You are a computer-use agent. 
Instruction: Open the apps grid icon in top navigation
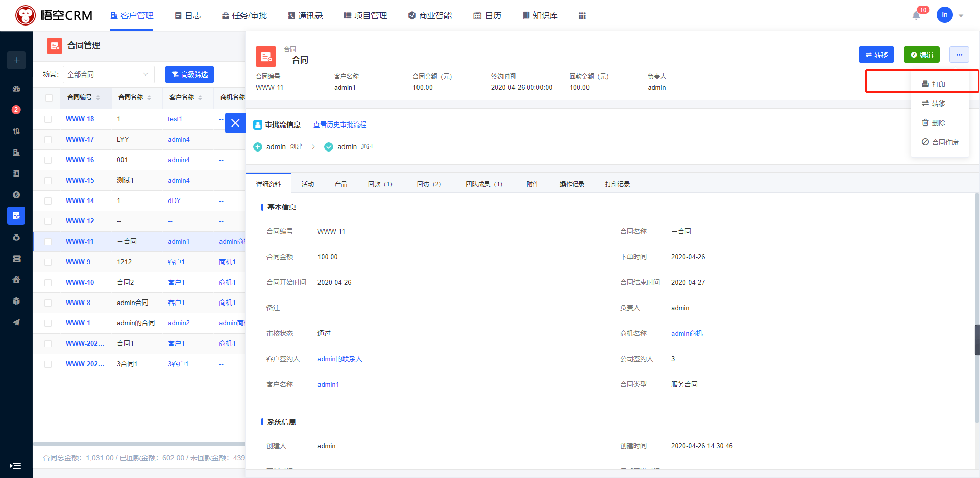(x=582, y=16)
